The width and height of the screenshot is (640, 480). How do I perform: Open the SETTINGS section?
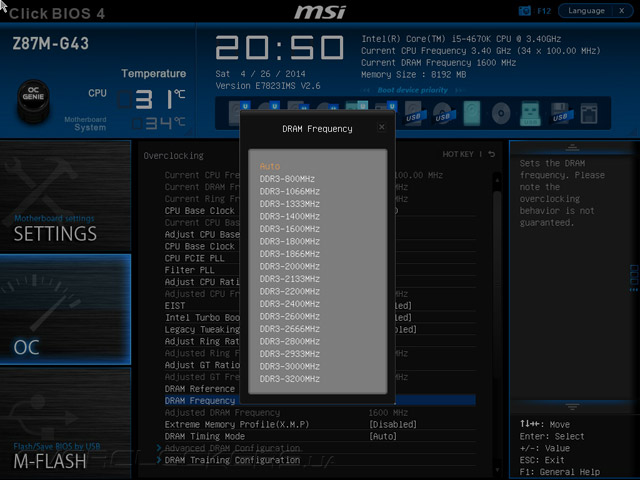pyautogui.click(x=65, y=196)
